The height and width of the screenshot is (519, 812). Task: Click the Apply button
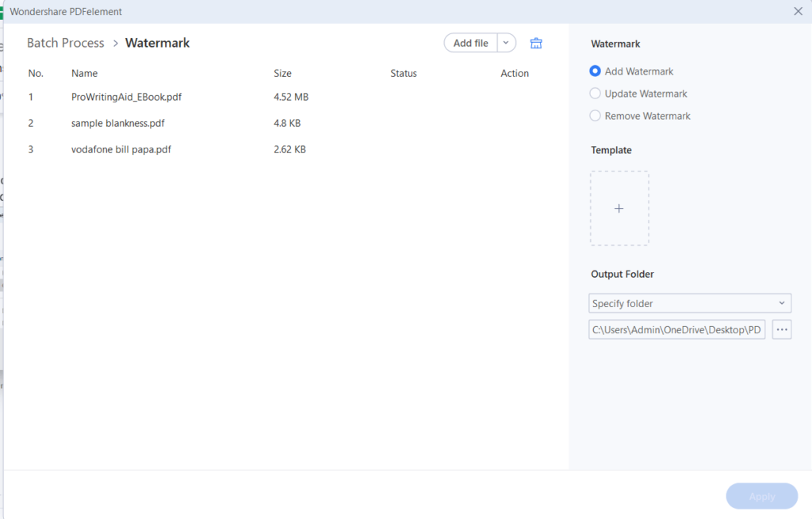762,496
